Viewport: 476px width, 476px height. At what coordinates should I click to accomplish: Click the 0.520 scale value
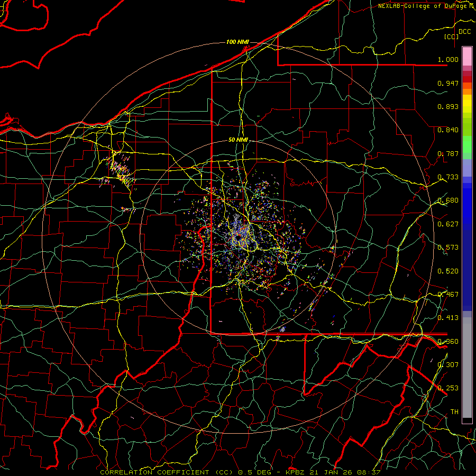point(448,271)
